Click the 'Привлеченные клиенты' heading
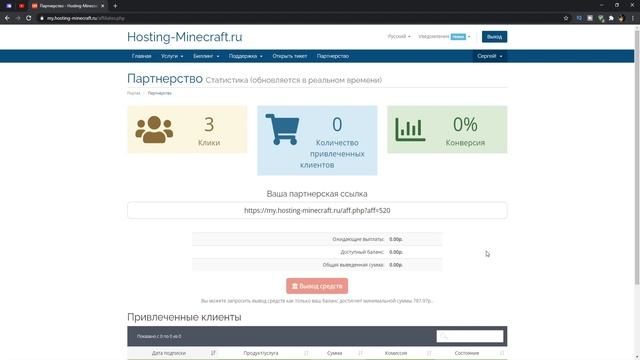Screen dimensions: 640x360 point(184,317)
